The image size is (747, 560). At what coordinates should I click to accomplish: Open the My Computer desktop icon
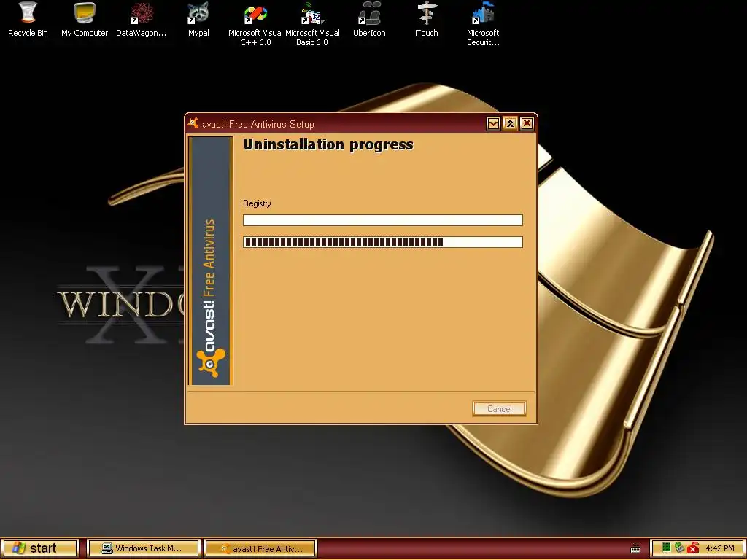click(x=85, y=19)
